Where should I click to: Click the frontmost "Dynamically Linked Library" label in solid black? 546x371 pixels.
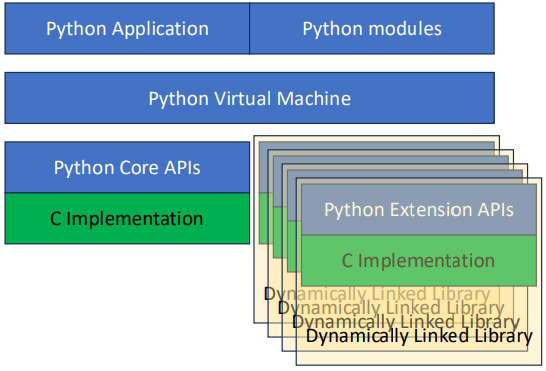point(419,336)
